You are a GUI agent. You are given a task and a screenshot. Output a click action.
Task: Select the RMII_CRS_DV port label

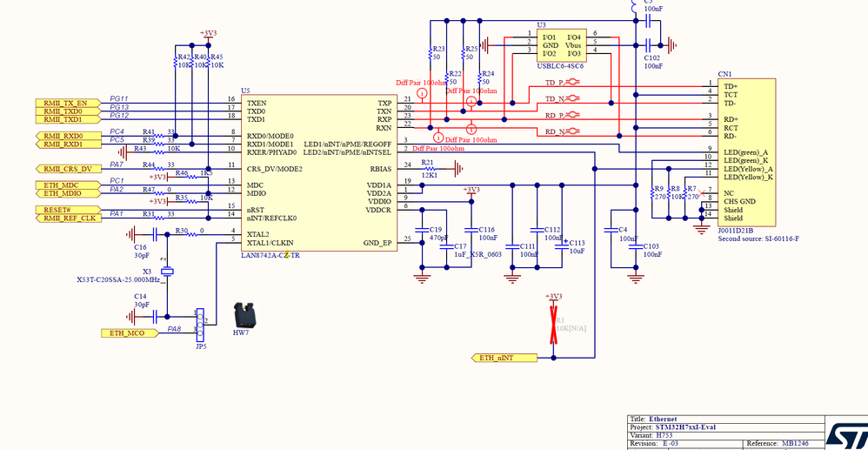point(68,169)
